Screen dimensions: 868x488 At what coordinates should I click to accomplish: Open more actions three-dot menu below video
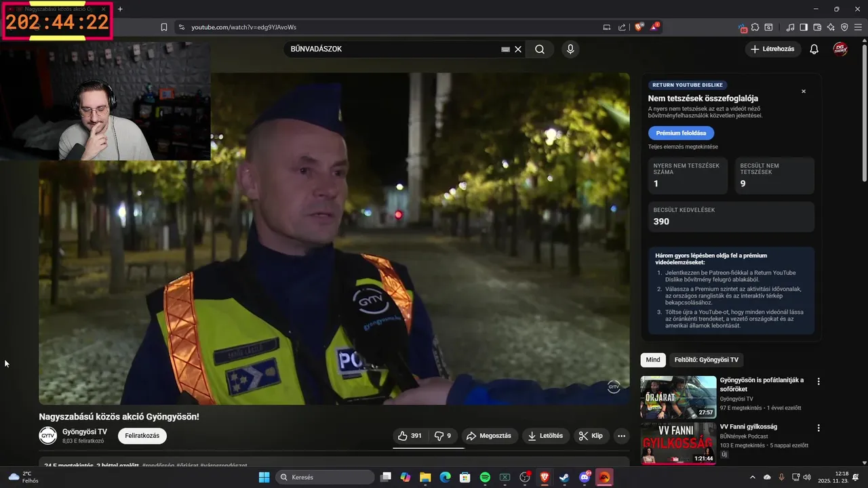point(621,436)
